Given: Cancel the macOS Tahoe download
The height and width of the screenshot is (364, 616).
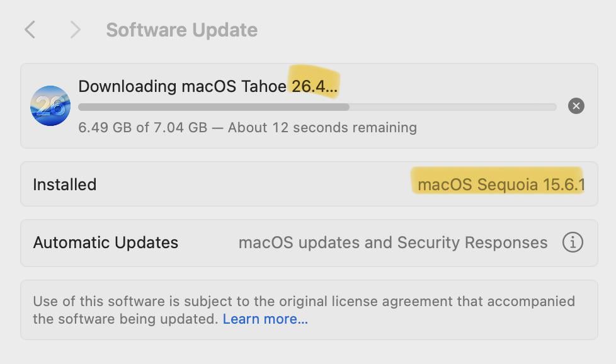Looking at the screenshot, I should [x=576, y=106].
